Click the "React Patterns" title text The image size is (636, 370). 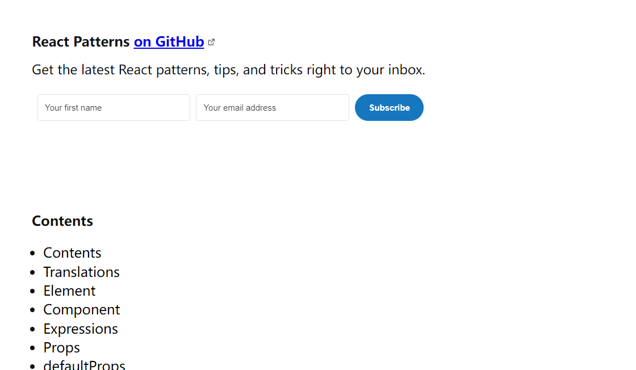[x=81, y=42]
